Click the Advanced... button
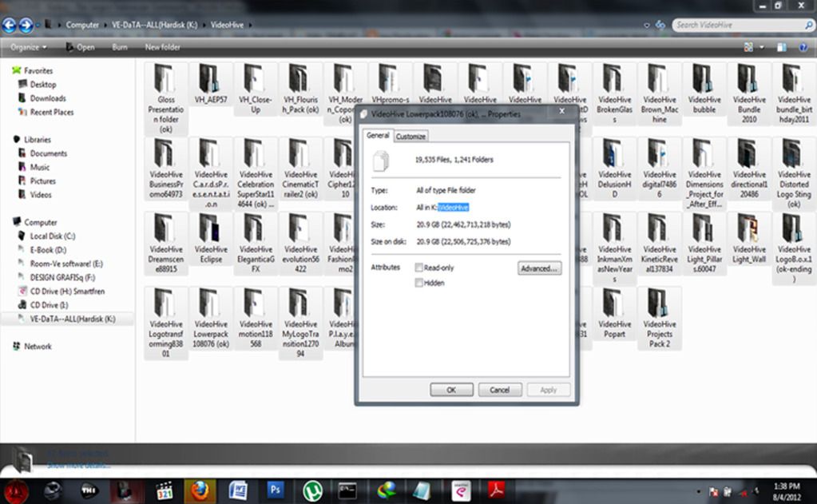Screen dimensions: 817x504 point(539,268)
